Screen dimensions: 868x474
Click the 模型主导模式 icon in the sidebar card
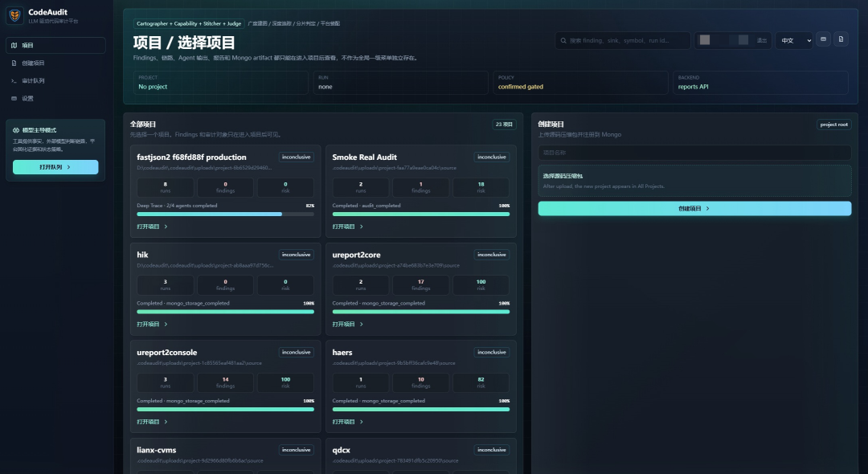coord(16,130)
